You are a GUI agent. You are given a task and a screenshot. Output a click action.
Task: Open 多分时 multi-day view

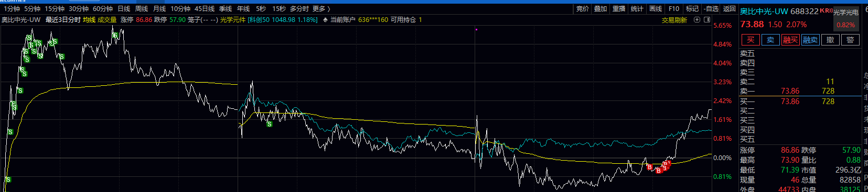coord(299,9)
